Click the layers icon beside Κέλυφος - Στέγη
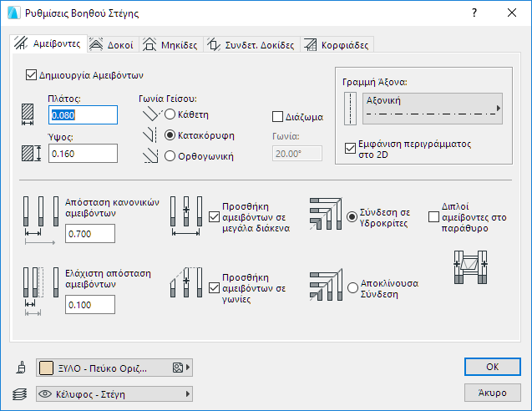 21,393
